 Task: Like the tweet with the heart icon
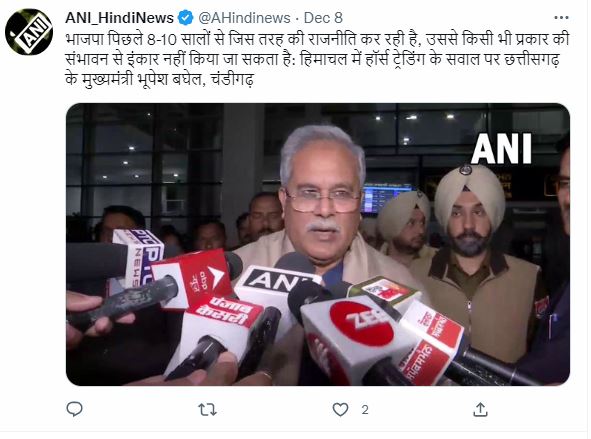pyautogui.click(x=340, y=410)
